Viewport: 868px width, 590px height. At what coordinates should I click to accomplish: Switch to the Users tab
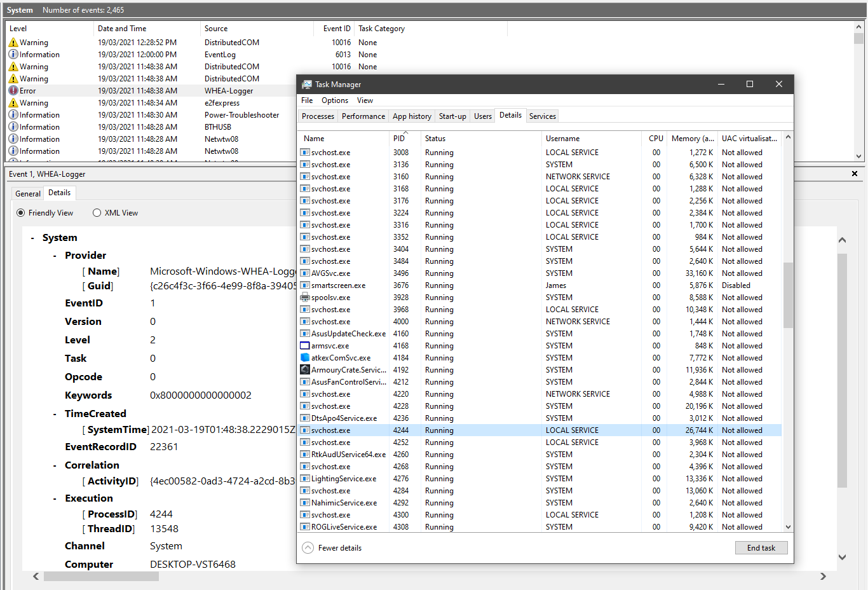coord(483,116)
